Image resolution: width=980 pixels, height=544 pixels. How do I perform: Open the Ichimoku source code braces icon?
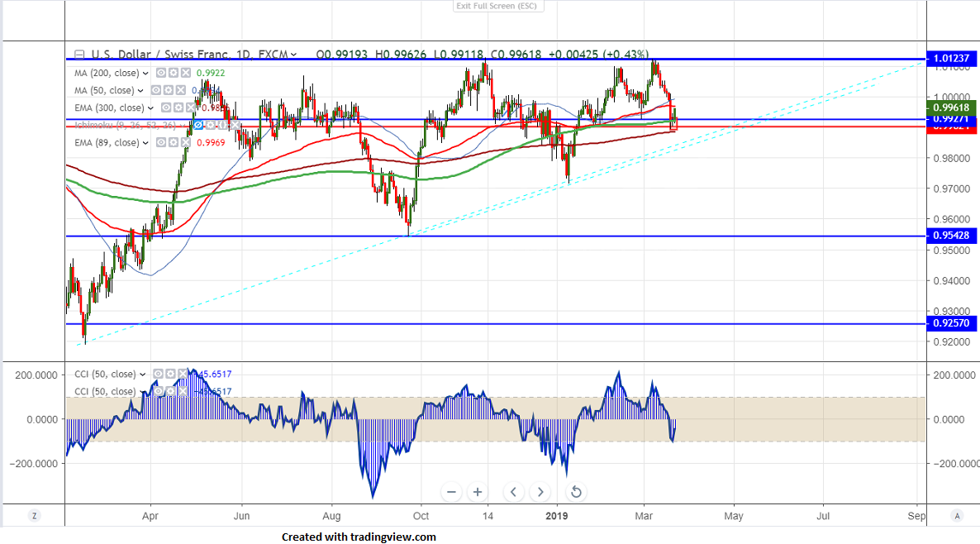223,125
